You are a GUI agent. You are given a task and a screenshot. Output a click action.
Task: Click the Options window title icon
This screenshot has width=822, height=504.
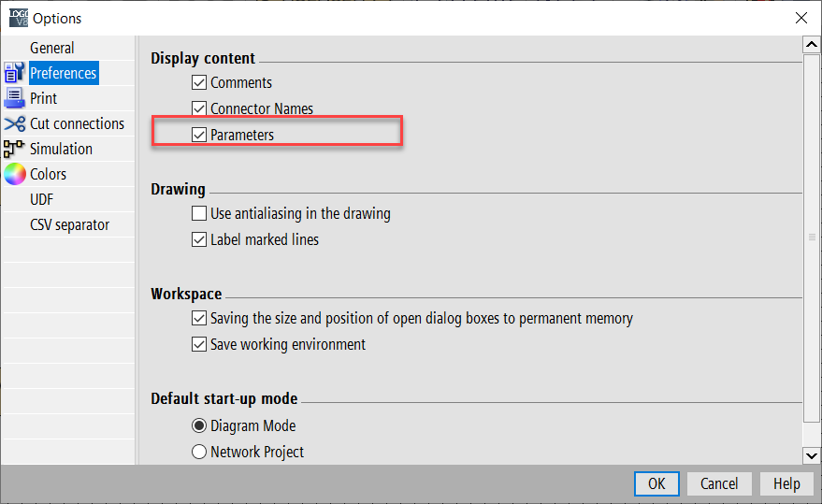point(18,18)
